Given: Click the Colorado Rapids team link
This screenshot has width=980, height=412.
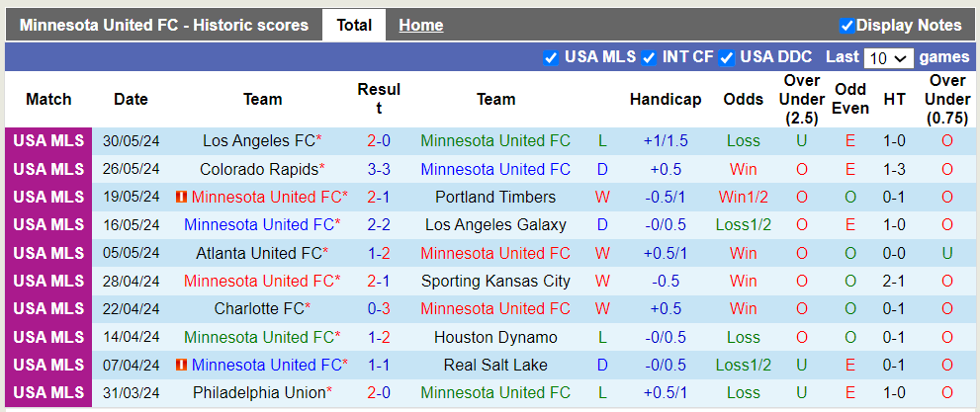Looking at the screenshot, I should click(258, 169).
